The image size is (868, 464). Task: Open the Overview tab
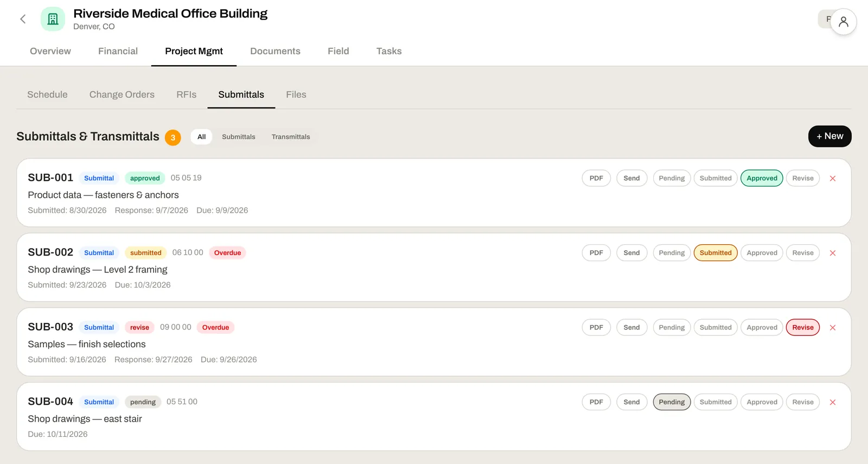coord(50,51)
